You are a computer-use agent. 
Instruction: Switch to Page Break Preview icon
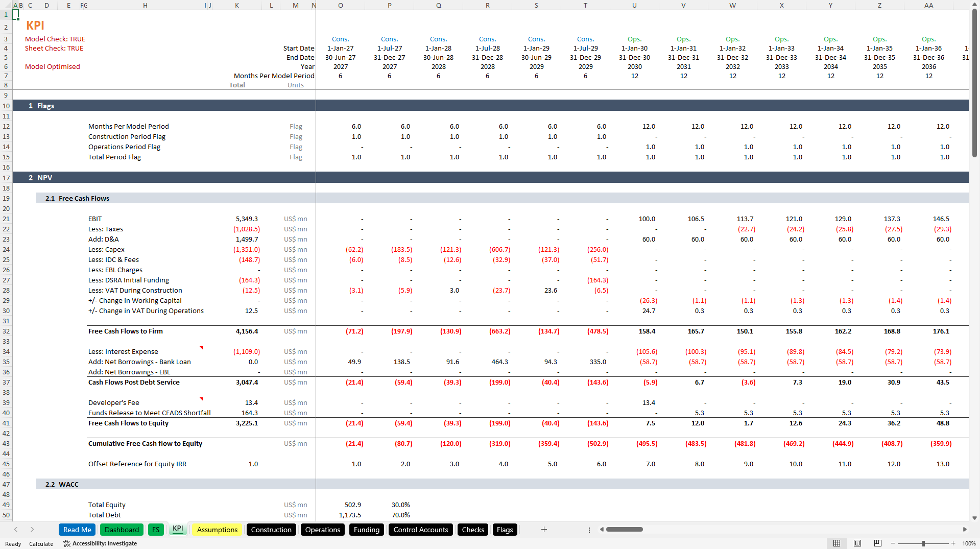click(x=877, y=543)
